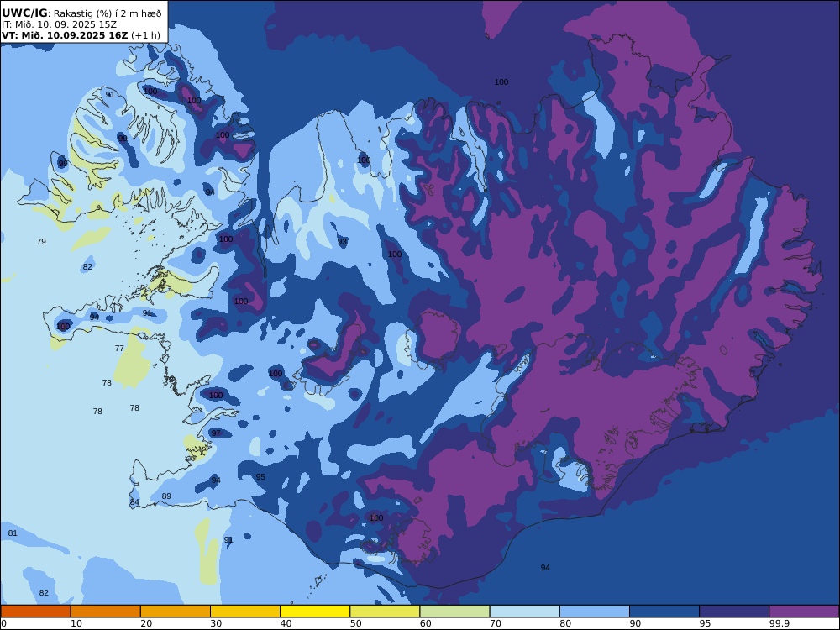Click the map value '95' beside value 94
The height and width of the screenshot is (630, 840).
pos(260,477)
